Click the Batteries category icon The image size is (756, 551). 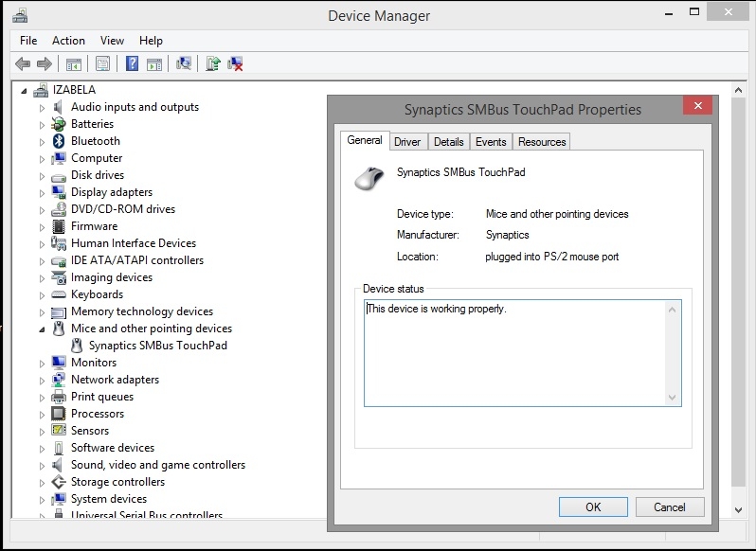coord(59,124)
